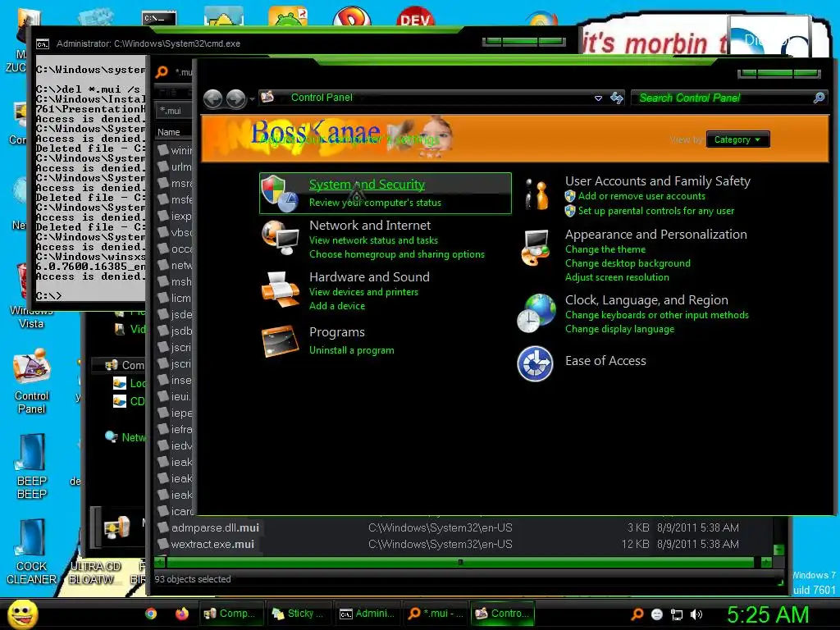This screenshot has height=630, width=840.
Task: Go back in Control Panel navigation
Action: (213, 98)
